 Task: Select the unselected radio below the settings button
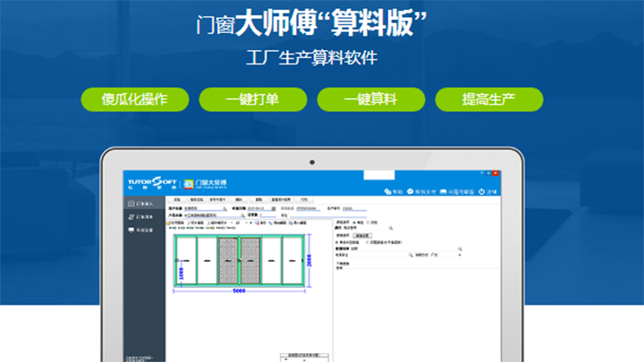click(x=368, y=242)
